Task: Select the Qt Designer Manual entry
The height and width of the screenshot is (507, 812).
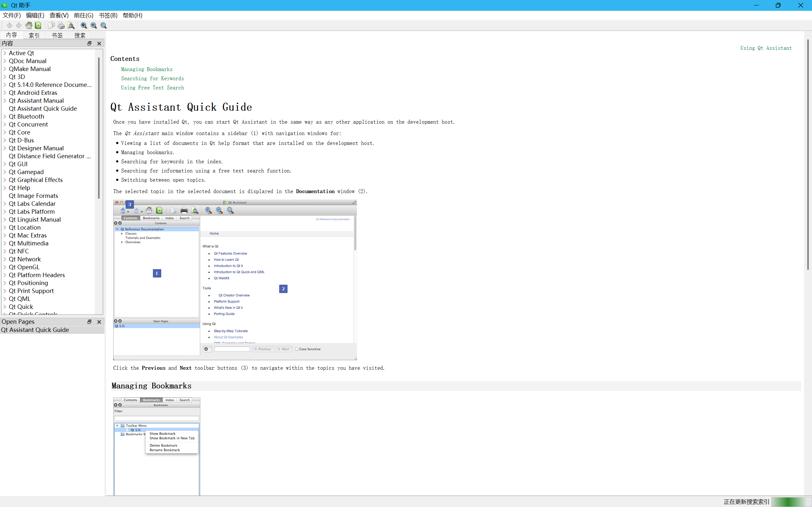Action: click(x=36, y=148)
